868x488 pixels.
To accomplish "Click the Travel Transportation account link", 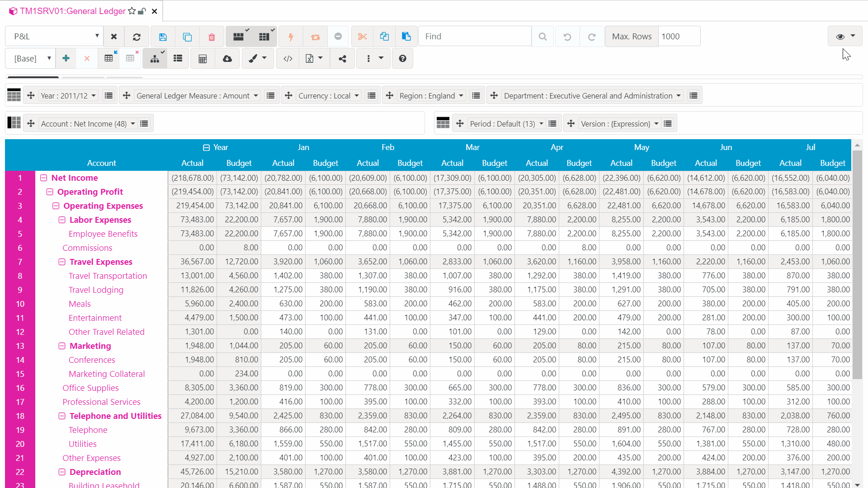I will click(x=108, y=276).
